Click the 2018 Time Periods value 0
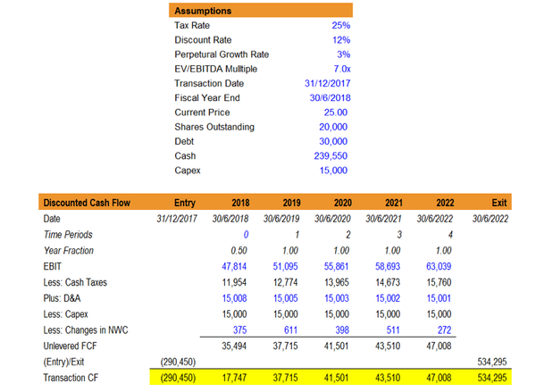The width and height of the screenshot is (536, 392). coord(246,235)
